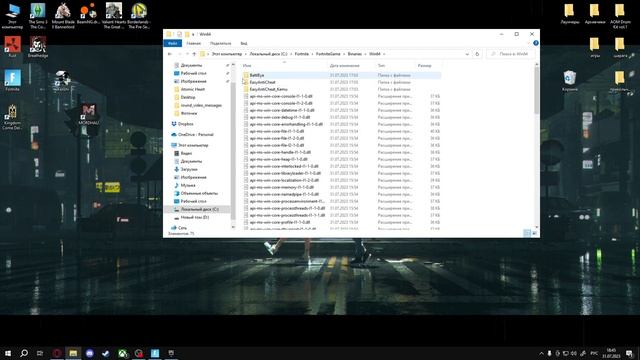Select api-ms-win-core-handle-l1-1-0.dll file
Viewport: 640px width, 360px height.
tap(280, 152)
